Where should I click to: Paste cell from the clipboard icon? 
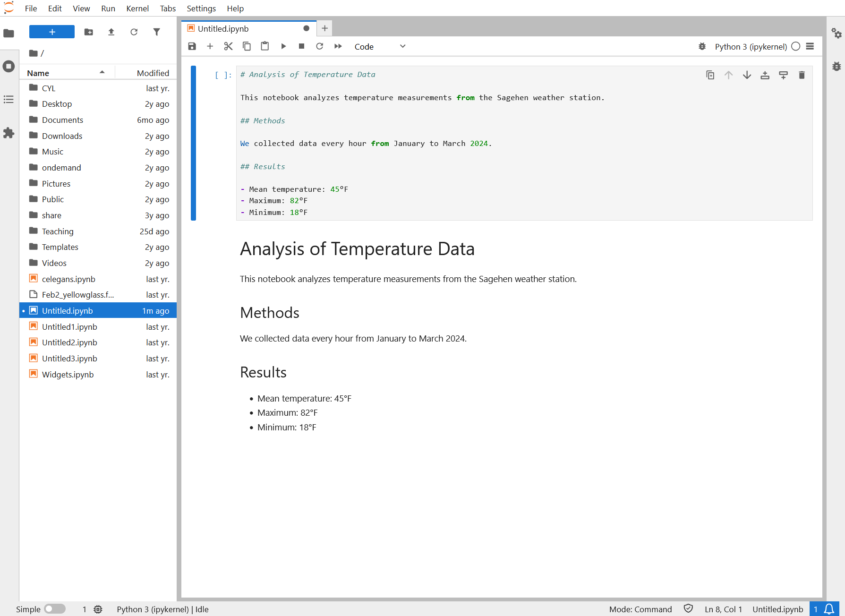tap(265, 46)
